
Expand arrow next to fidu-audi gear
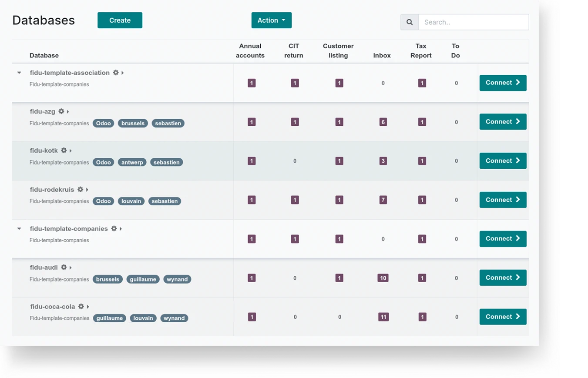point(71,268)
